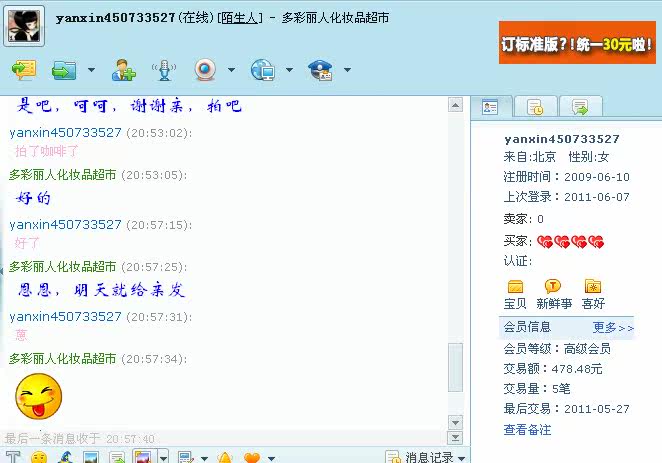Screen dimensions: 662x463
Task: Click the chat scrollbar thumb
Action: tap(455, 368)
